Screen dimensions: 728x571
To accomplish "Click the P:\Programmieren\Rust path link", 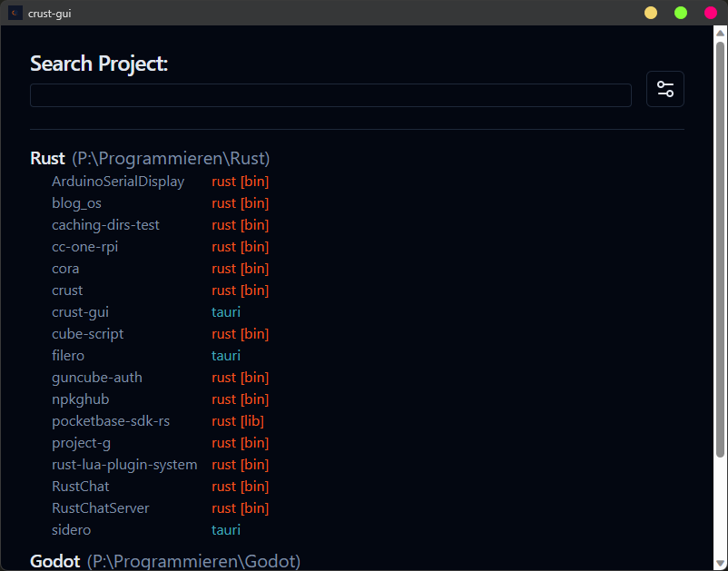I will coord(170,157).
